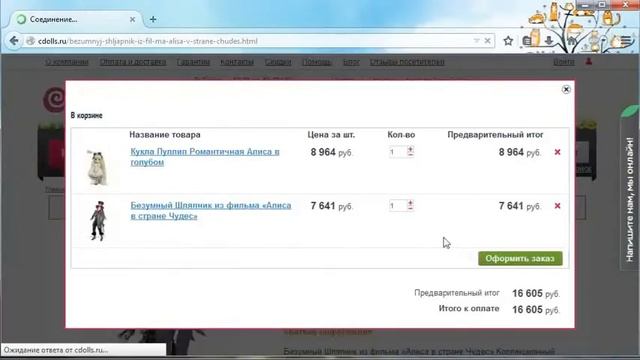Click the 7 641 руб. unit price
The width and height of the screenshot is (640, 360).
pos(331,206)
